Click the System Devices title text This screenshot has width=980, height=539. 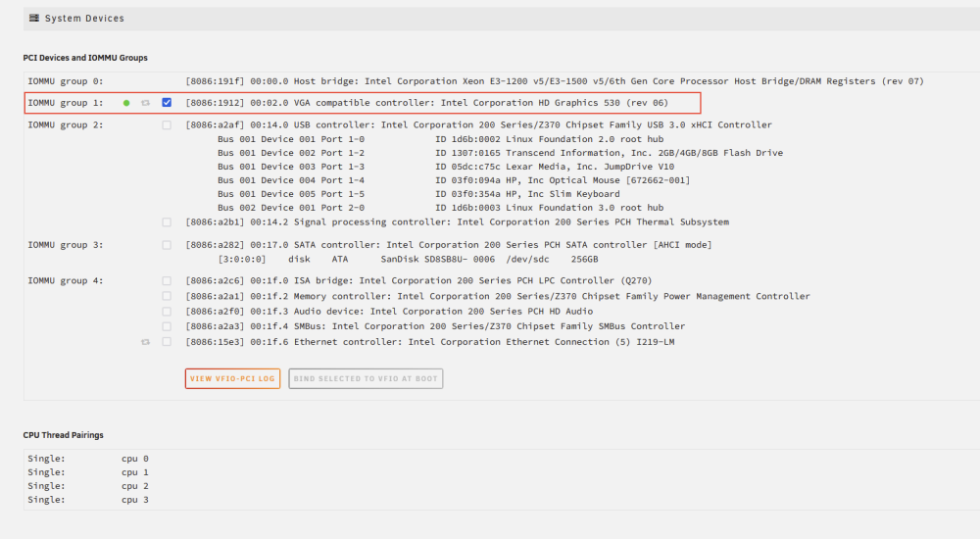[x=84, y=19]
